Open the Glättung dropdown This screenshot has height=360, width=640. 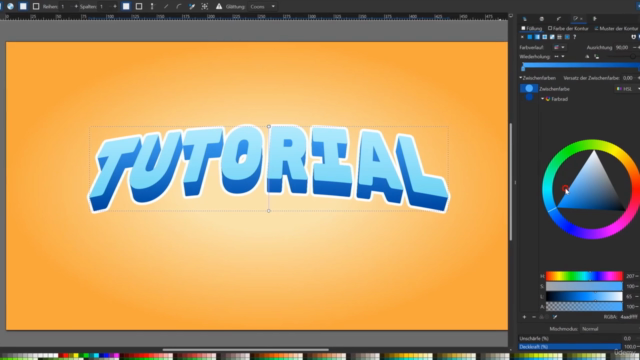263,7
